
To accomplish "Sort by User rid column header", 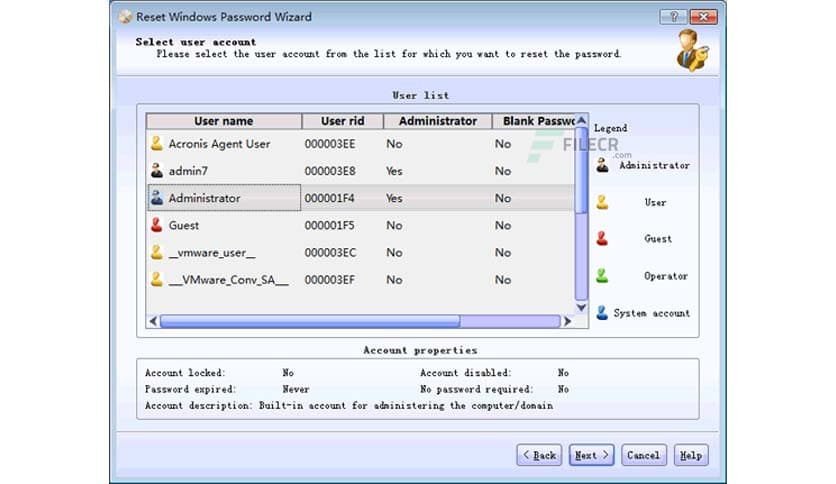I will click(x=342, y=121).
